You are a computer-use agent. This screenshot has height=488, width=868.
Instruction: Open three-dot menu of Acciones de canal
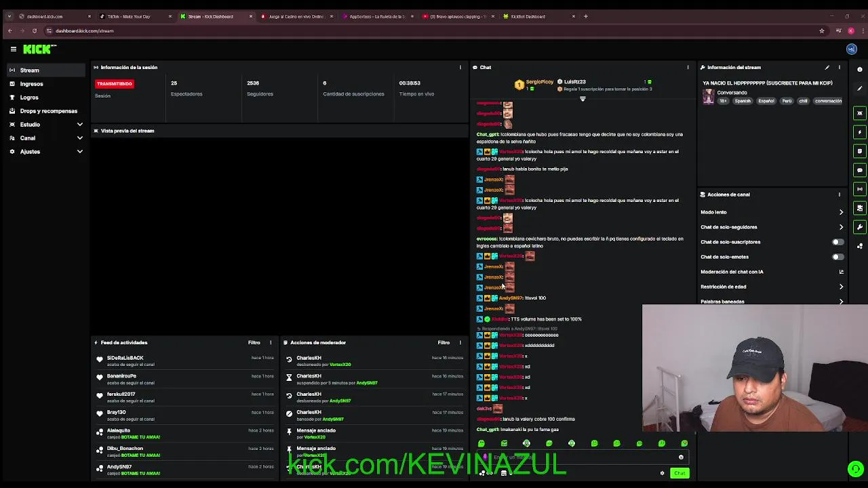tap(839, 195)
